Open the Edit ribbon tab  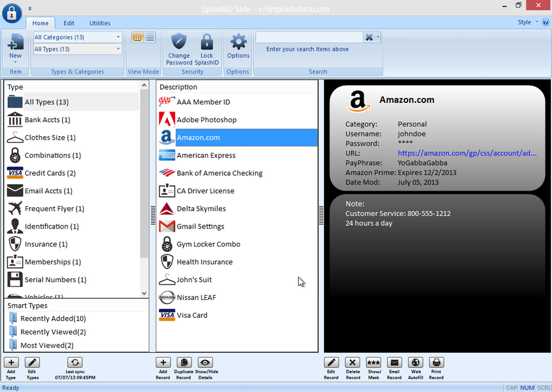coord(69,23)
